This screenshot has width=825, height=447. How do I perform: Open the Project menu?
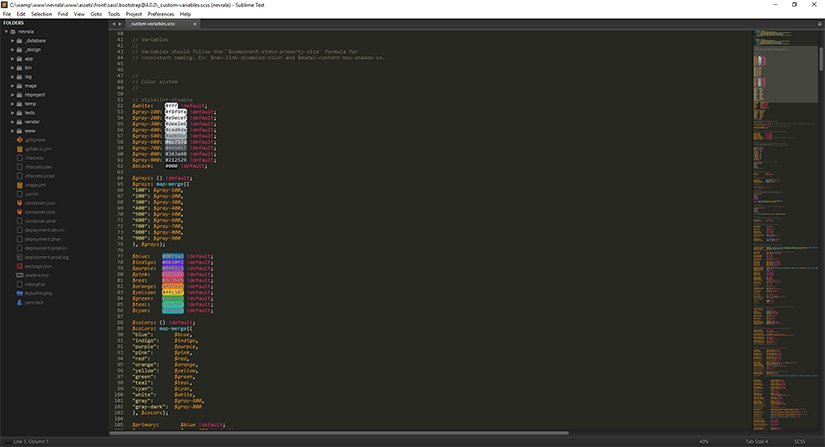coord(134,14)
